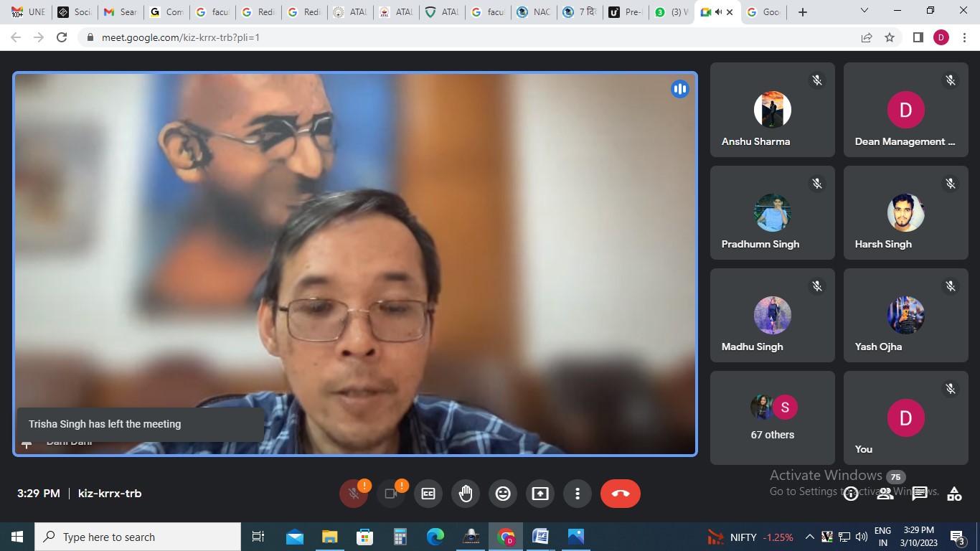Select the Dean Management participant tile
Screen dimensions: 980x551
pyautogui.click(x=906, y=110)
